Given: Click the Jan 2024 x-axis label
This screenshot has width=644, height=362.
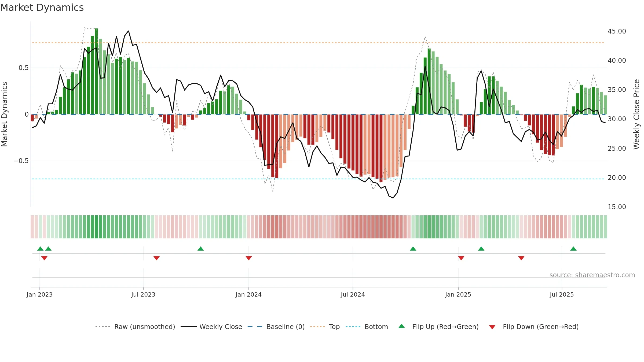Looking at the screenshot, I should coord(249,294).
